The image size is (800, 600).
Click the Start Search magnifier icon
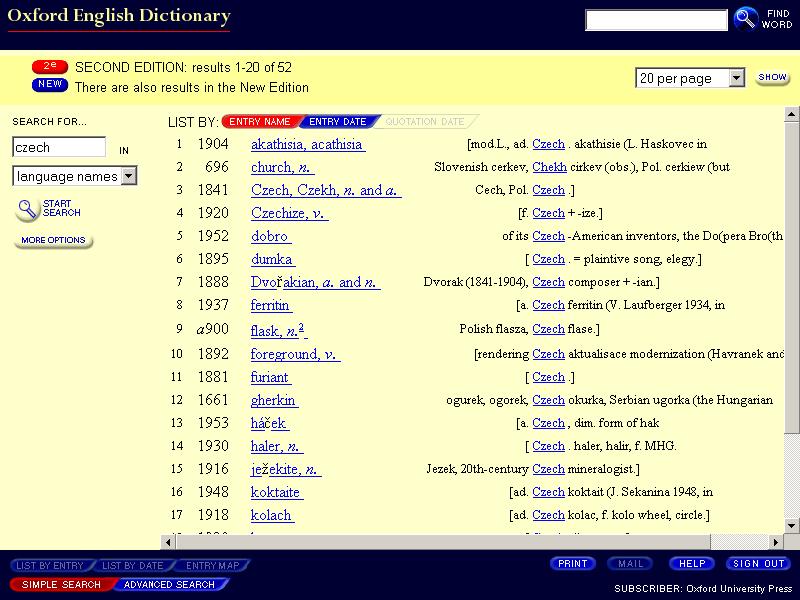[x=27, y=209]
